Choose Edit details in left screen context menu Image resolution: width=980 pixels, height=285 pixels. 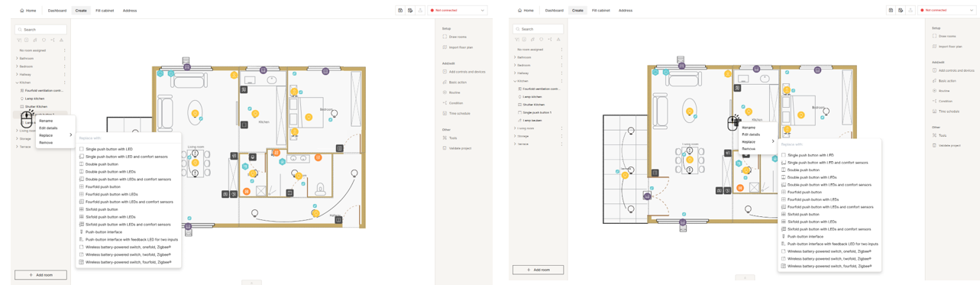(48, 128)
